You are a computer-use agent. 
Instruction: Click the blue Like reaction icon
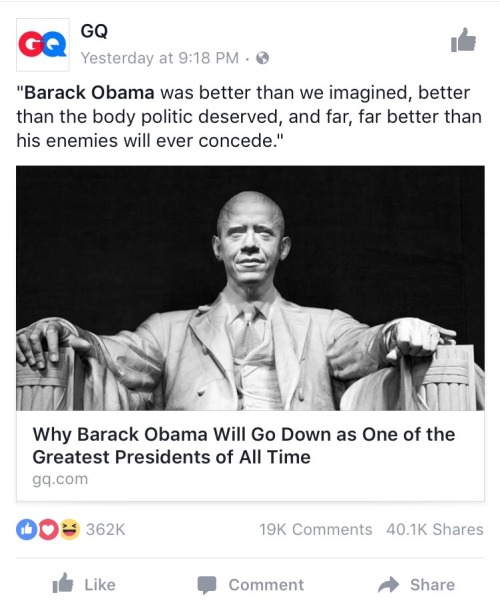(25, 529)
